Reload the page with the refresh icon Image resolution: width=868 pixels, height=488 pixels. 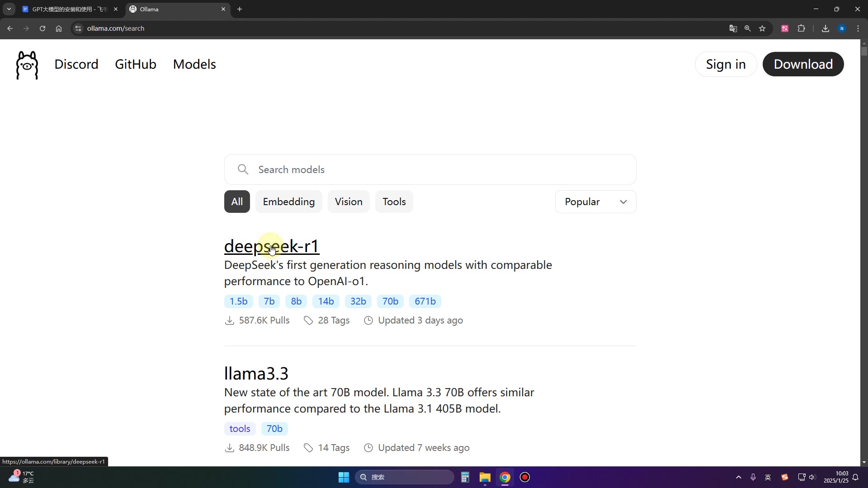(42, 28)
